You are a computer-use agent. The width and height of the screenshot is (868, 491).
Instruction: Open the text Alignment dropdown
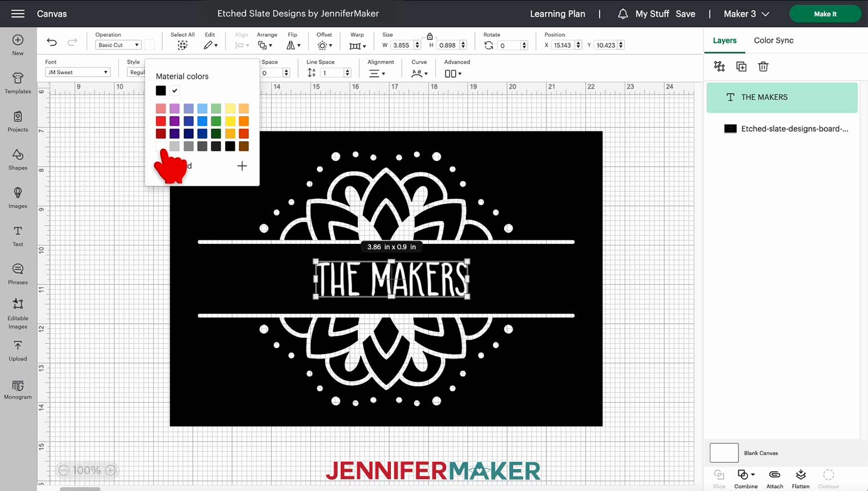pos(377,73)
